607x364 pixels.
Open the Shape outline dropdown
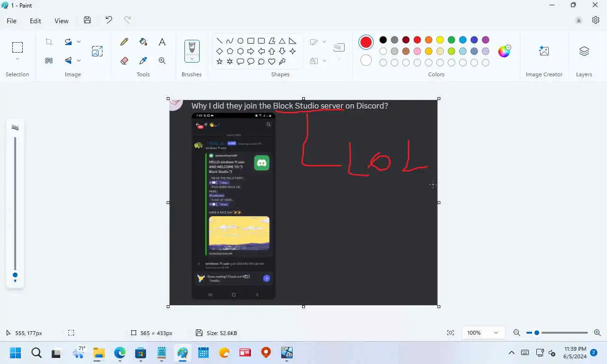(324, 42)
